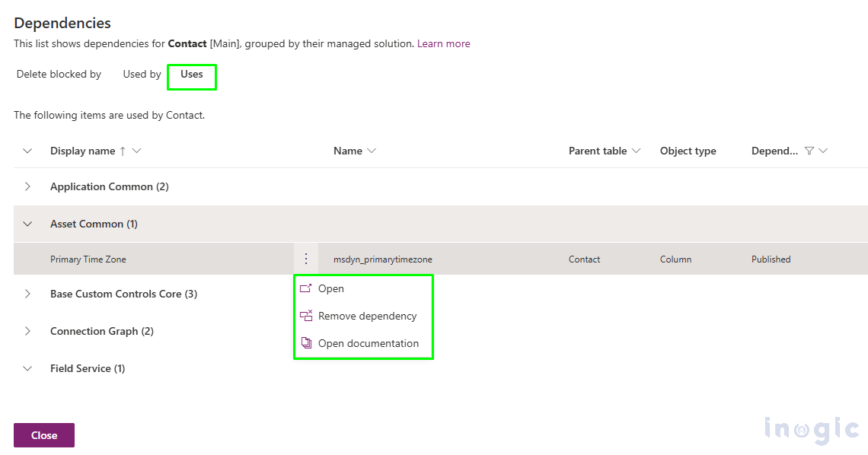868x455 pixels.
Task: Expand the Application Common group
Action: pyautogui.click(x=28, y=186)
